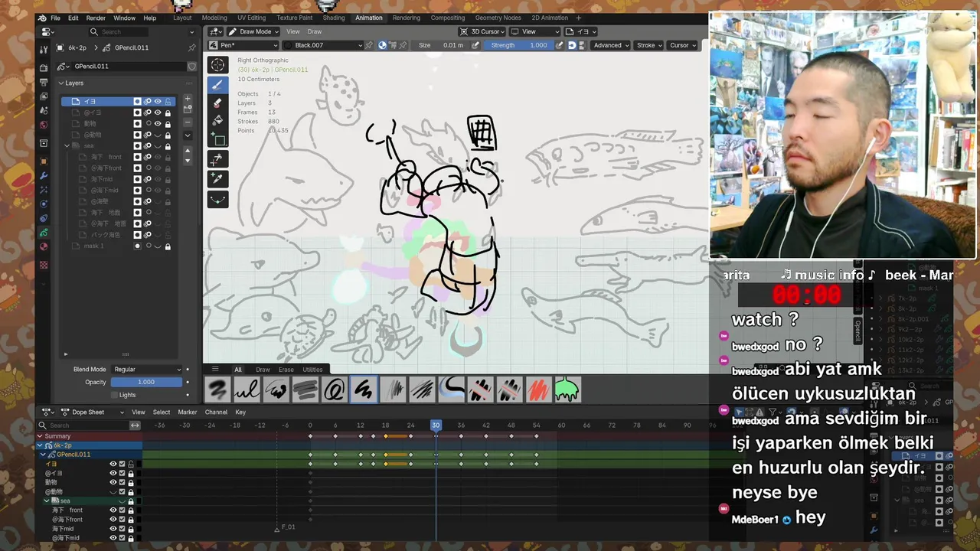Unlock the @イヨ layer in Layers panel
The height and width of the screenshot is (551, 980).
pyautogui.click(x=168, y=112)
